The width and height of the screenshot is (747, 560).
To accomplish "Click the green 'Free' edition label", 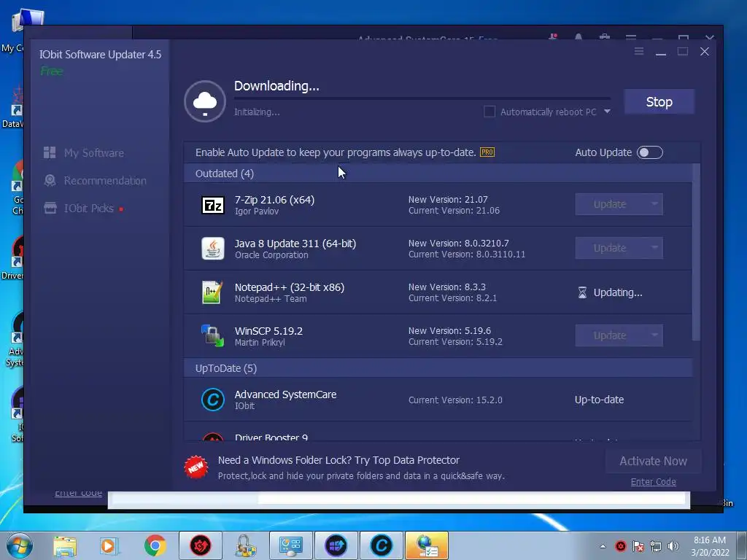I will point(52,71).
